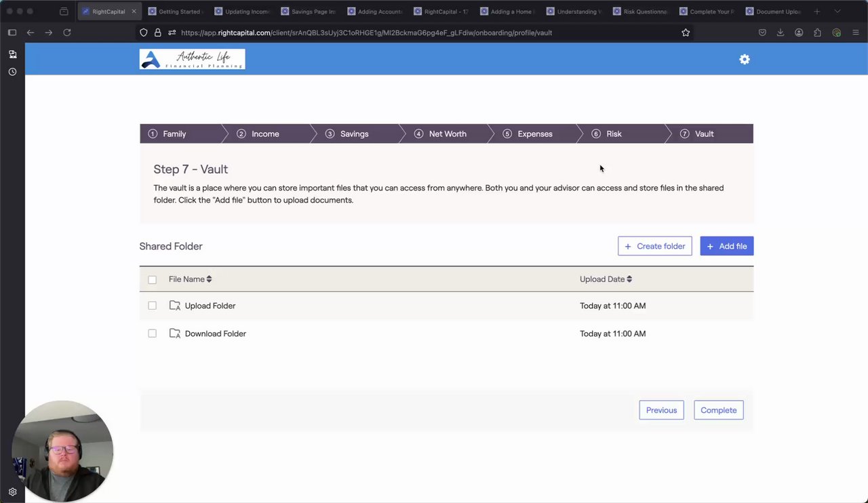Open the site permissions icon in address bar
The image size is (868, 503).
click(x=172, y=33)
